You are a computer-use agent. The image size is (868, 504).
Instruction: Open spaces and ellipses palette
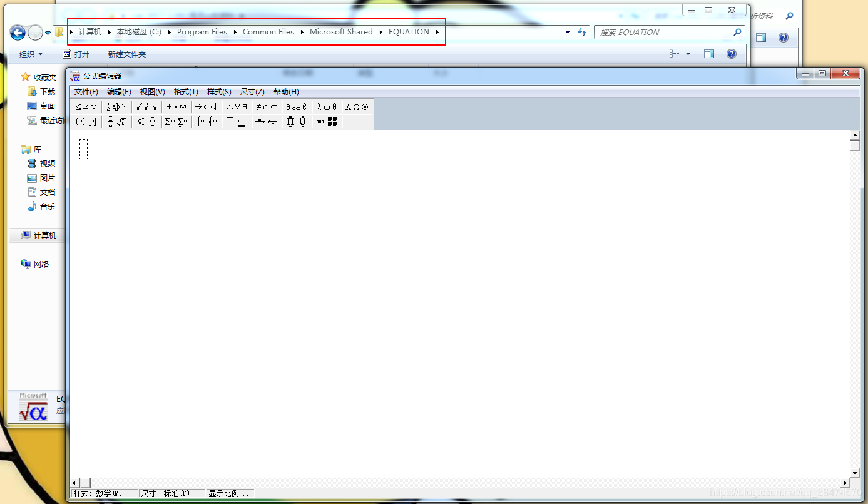(x=116, y=107)
